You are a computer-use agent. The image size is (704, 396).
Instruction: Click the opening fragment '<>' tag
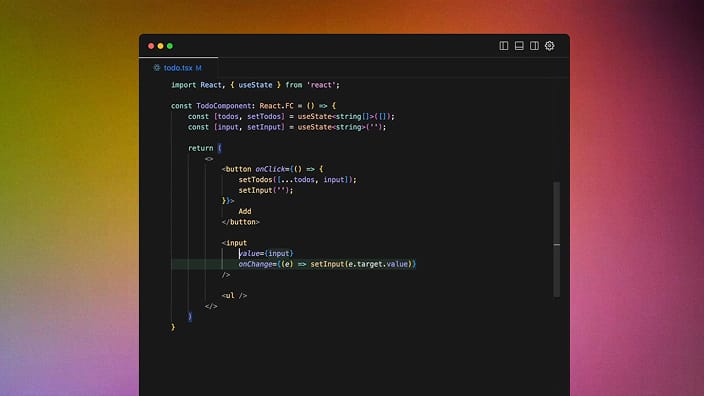coord(209,159)
